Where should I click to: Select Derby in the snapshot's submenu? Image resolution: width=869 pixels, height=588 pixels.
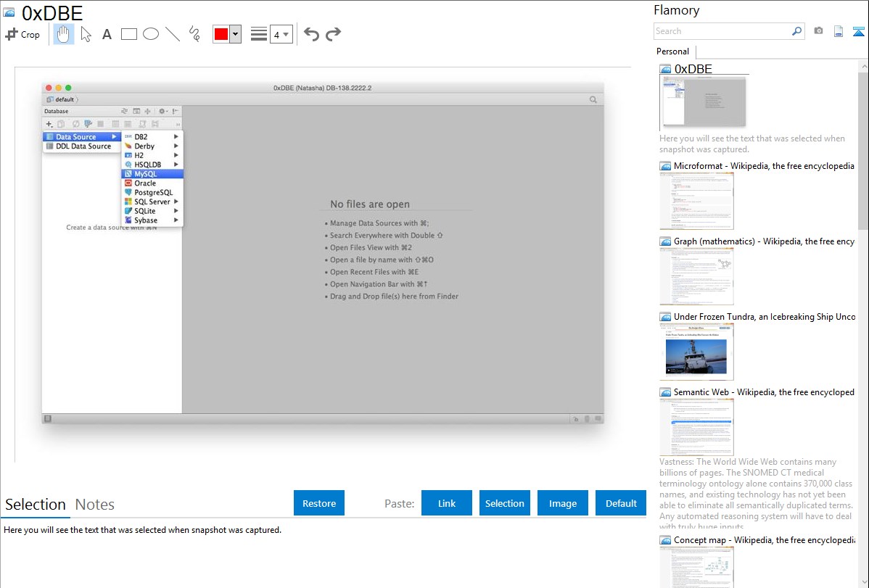(x=152, y=146)
